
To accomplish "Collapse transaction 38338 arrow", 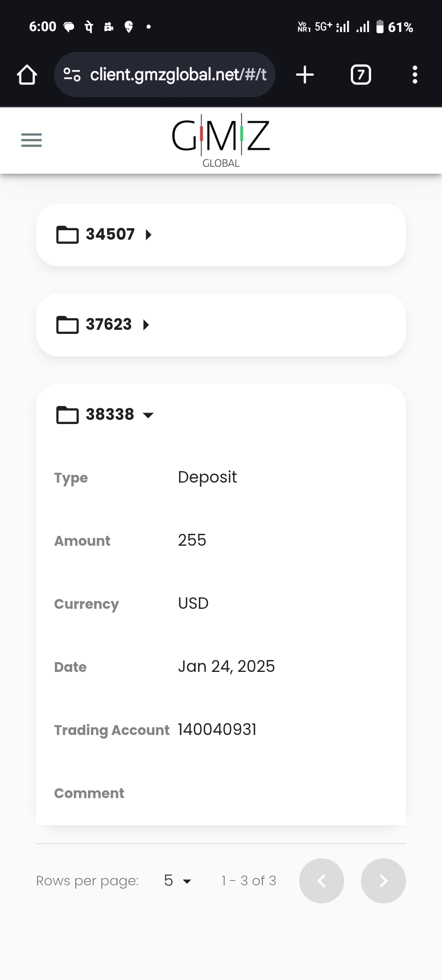I will [148, 415].
